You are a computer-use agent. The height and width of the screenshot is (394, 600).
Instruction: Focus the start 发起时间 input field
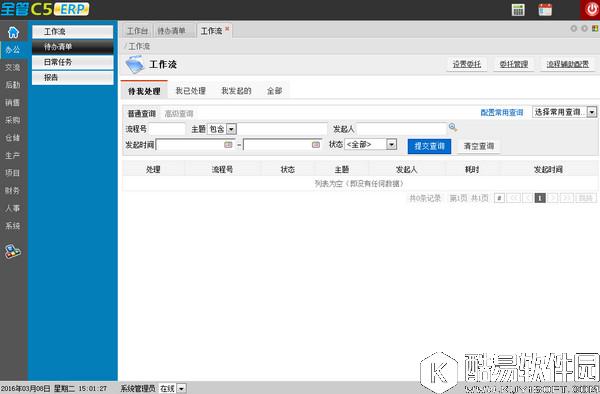pyautogui.click(x=195, y=145)
